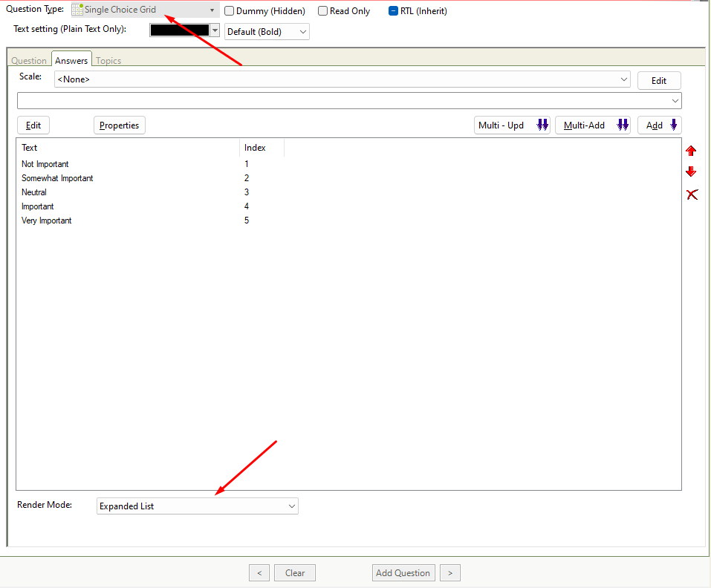
Task: Open the text color swatch dropdown arrow
Action: pos(216,31)
